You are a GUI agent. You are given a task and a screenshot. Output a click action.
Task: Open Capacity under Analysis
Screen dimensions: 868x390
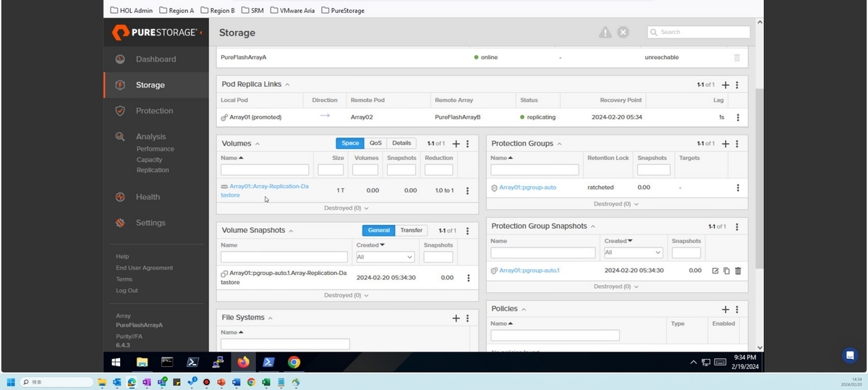click(x=150, y=160)
